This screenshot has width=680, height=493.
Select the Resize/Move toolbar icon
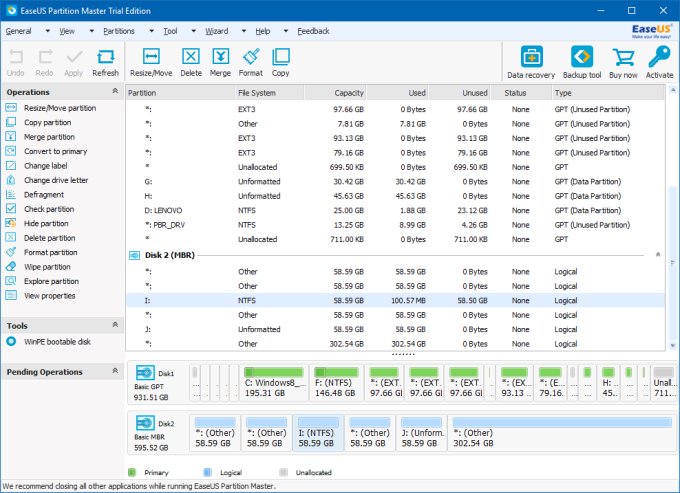coord(151,63)
